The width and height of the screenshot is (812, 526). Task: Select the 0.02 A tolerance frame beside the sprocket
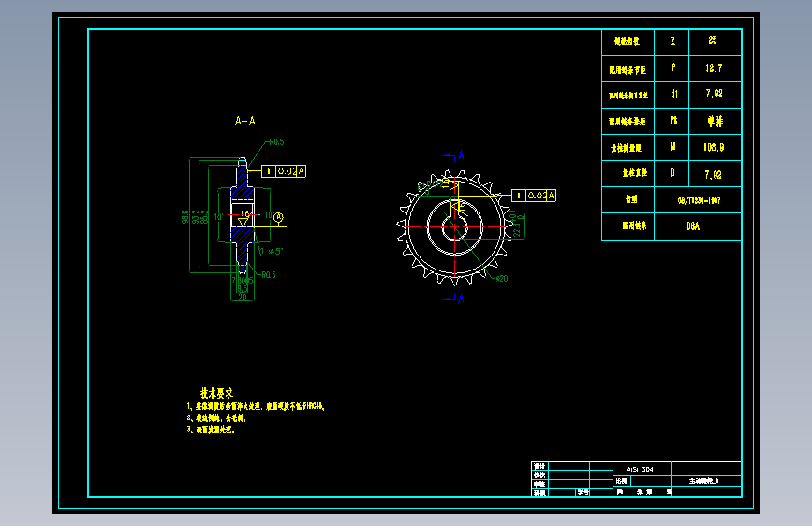pyautogui.click(x=534, y=196)
